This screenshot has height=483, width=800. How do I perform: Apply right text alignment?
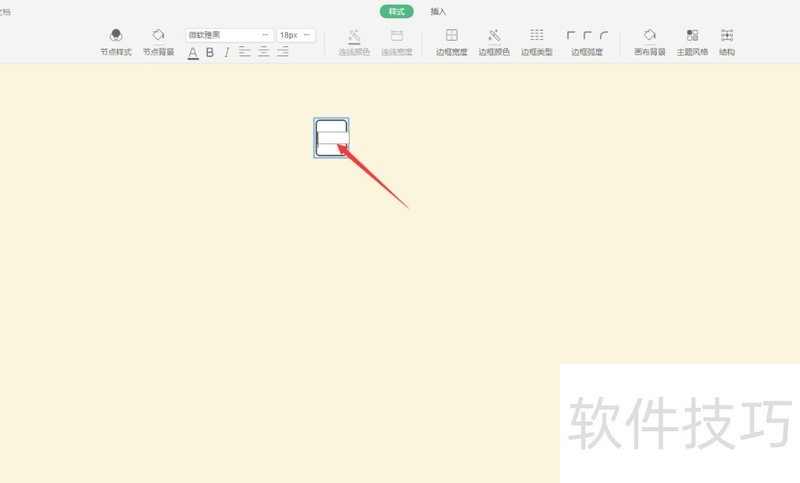[283, 52]
